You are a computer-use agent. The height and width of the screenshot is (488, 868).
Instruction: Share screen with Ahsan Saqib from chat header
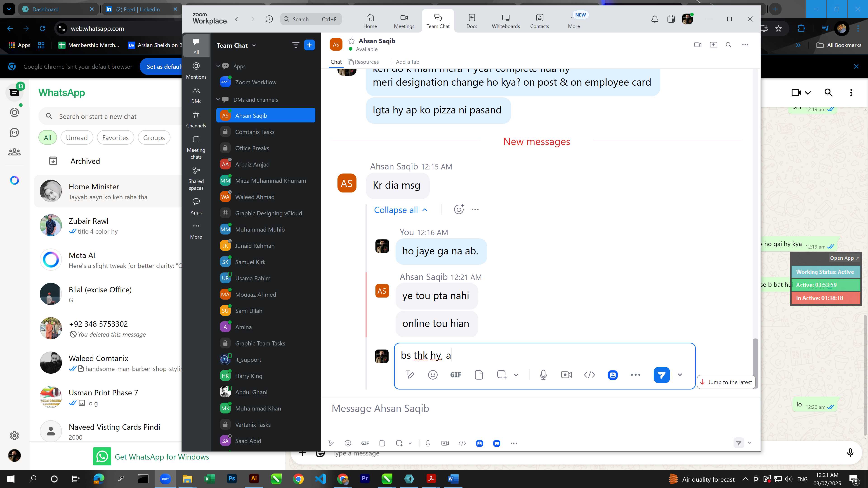[x=713, y=45]
